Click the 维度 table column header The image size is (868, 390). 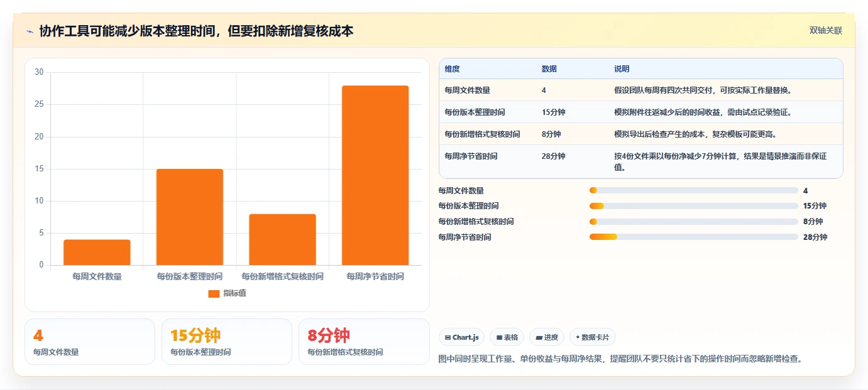click(452, 69)
